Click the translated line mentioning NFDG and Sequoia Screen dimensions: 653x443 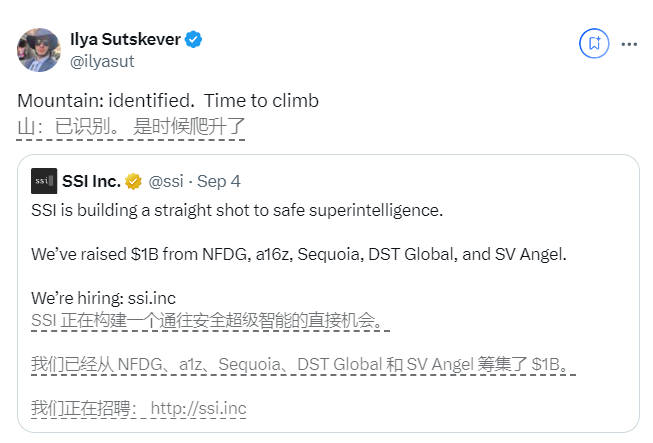(302, 365)
